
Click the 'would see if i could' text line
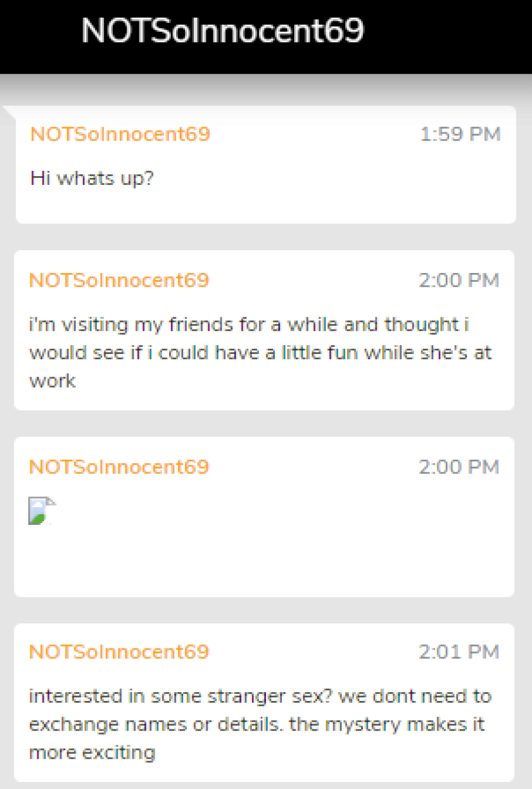point(261,353)
